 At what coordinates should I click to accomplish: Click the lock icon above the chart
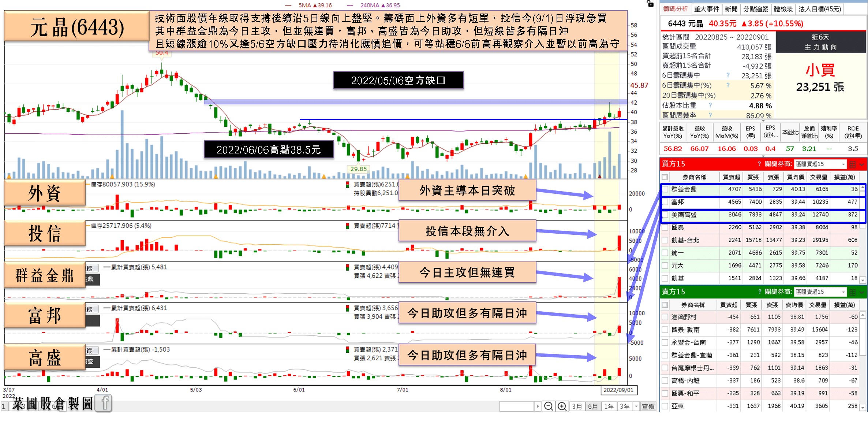coord(650,4)
